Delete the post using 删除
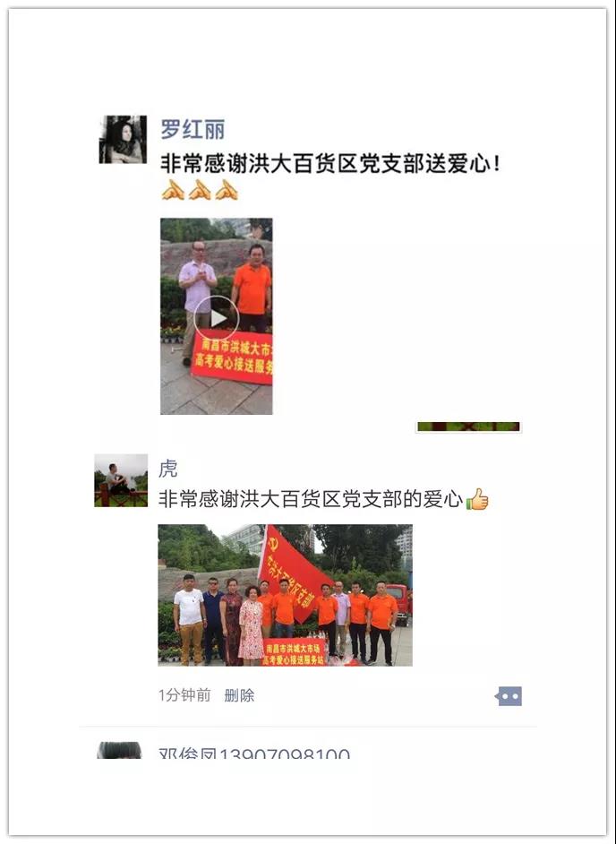This screenshot has width=616, height=844. [x=239, y=695]
